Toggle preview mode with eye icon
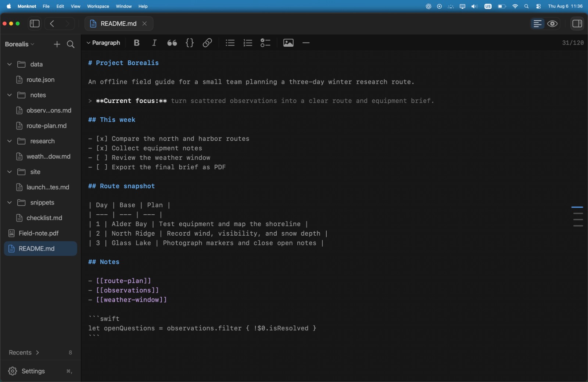 click(552, 24)
